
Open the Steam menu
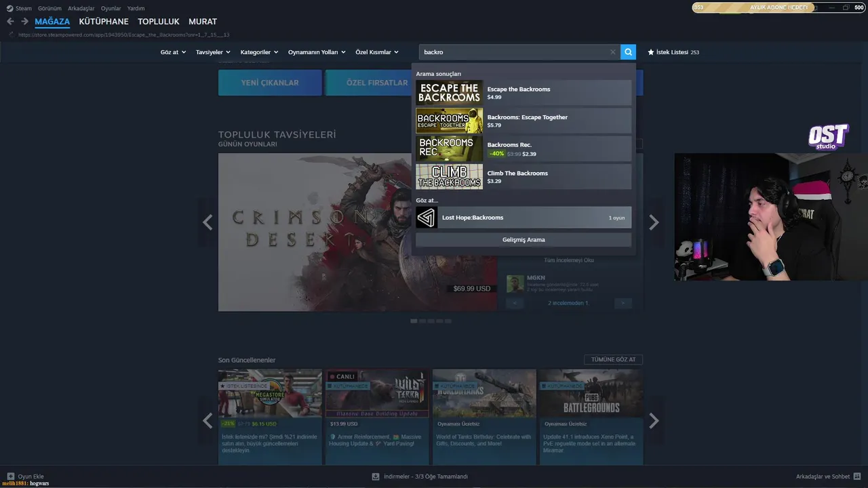(x=24, y=8)
